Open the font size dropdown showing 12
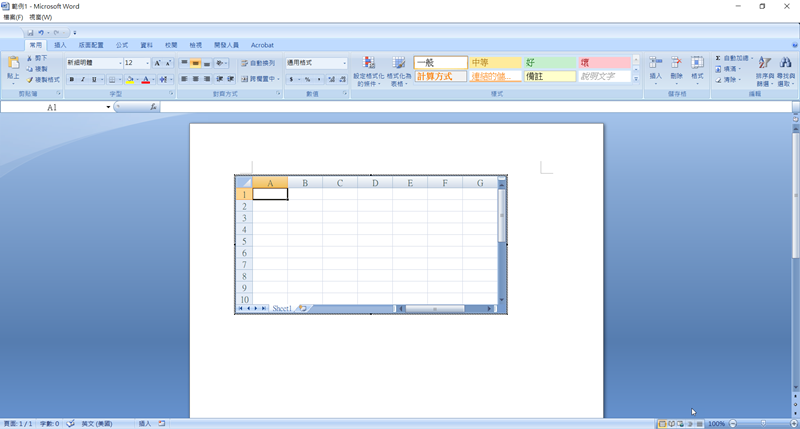Image resolution: width=800 pixels, height=429 pixels. 147,63
